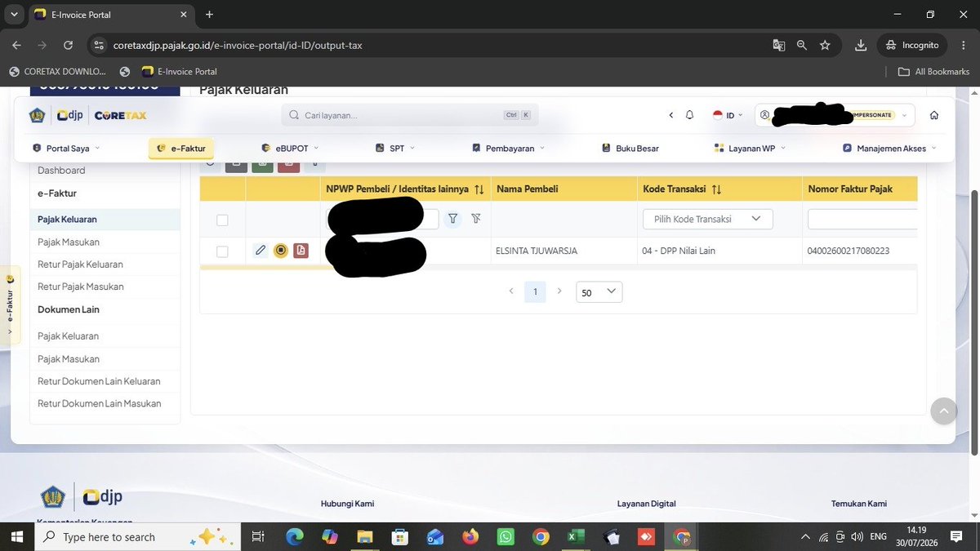The width and height of the screenshot is (980, 551).
Task: Open the sidebar Dashboard link
Action: (61, 171)
